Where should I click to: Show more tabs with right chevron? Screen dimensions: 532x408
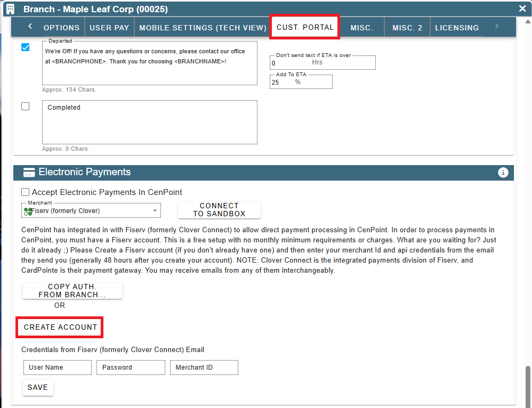[x=497, y=26]
